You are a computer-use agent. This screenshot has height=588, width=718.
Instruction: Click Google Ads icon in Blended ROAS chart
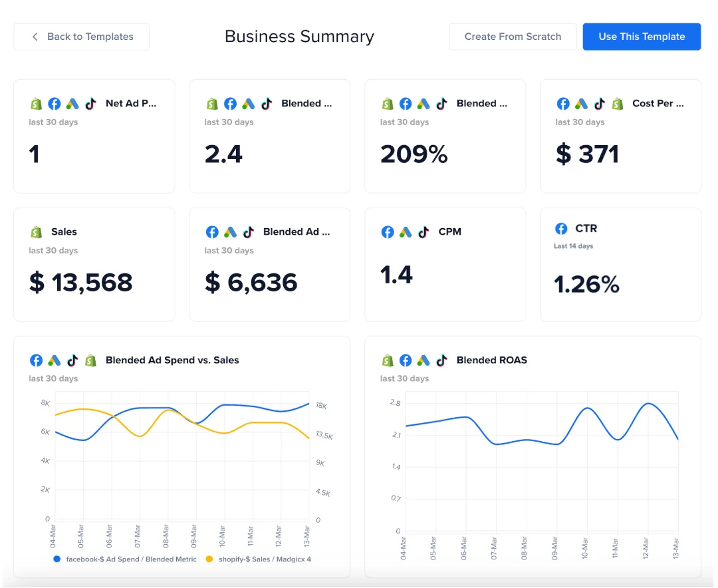[x=423, y=361]
